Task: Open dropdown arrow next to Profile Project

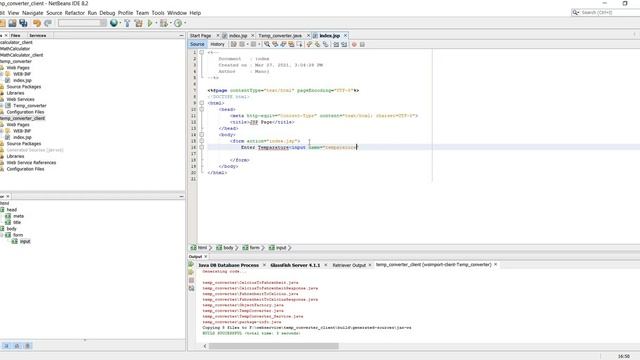Action: click(x=185, y=23)
